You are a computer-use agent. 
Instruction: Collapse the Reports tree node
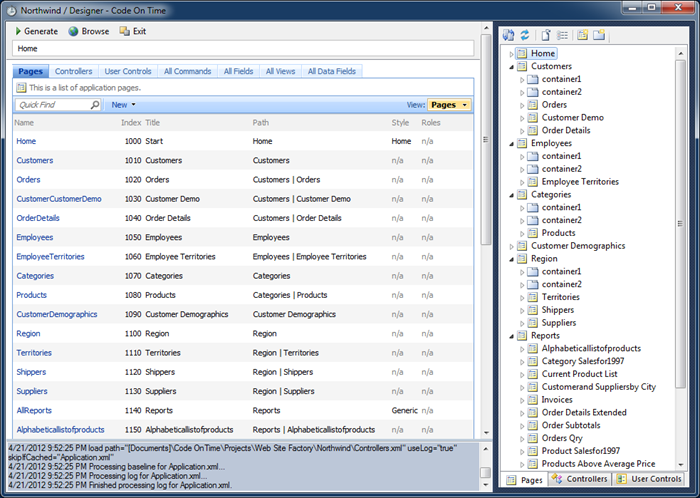click(x=512, y=336)
